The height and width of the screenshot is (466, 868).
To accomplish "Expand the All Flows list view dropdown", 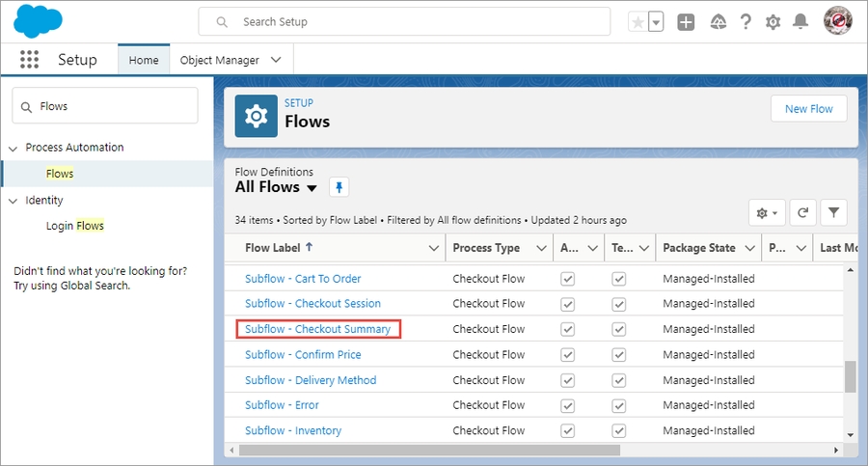I will (x=312, y=188).
